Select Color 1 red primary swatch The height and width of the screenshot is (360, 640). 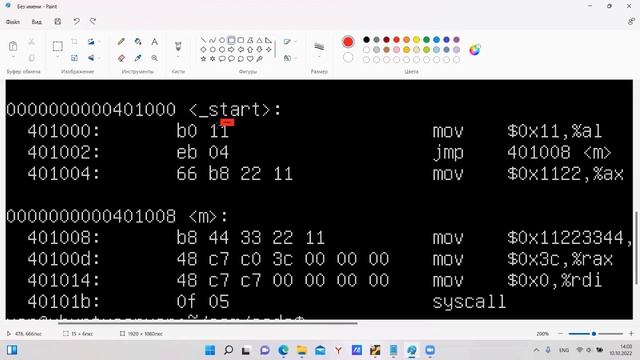348,42
